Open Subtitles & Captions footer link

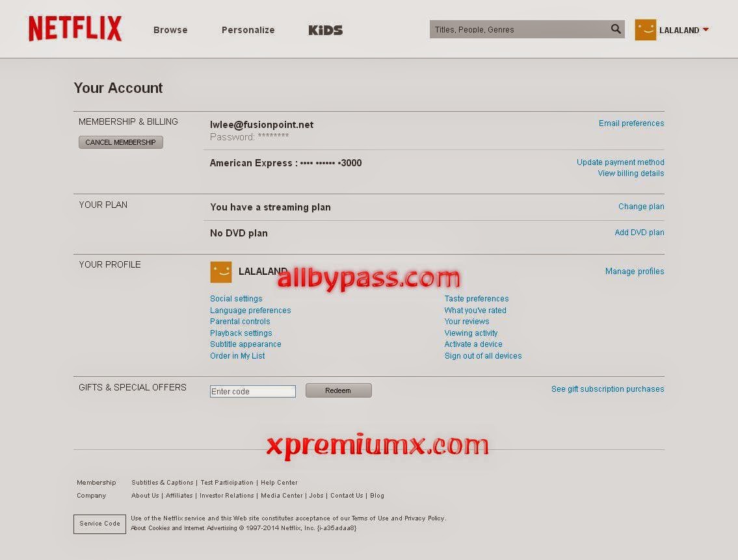(163, 483)
